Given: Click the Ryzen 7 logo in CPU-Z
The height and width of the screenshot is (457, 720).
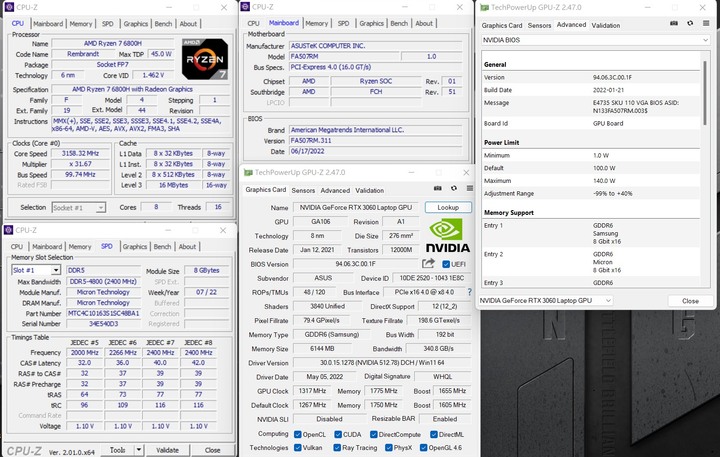Looking at the screenshot, I should pos(205,59).
